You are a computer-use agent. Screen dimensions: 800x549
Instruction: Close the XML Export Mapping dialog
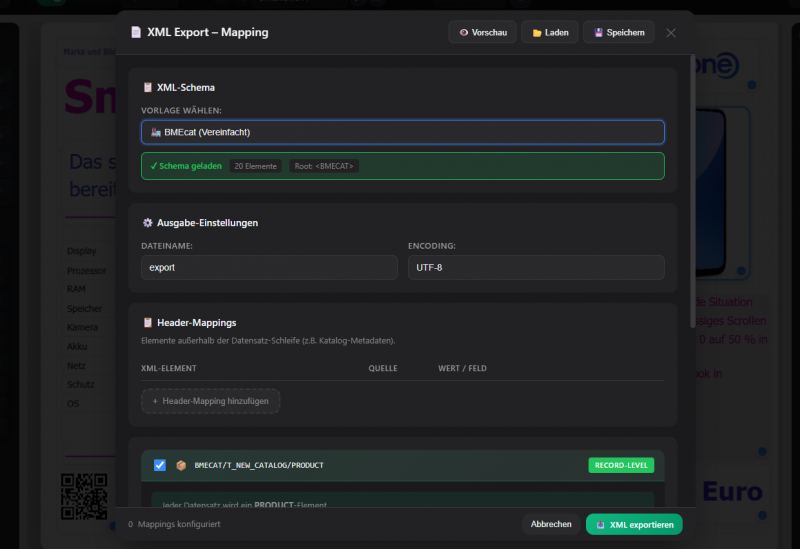[x=671, y=33]
